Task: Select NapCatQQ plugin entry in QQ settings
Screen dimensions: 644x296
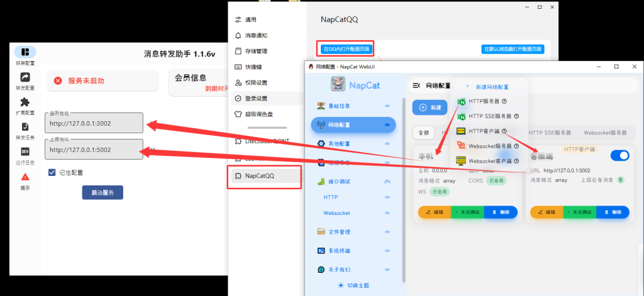Action: 265,176
